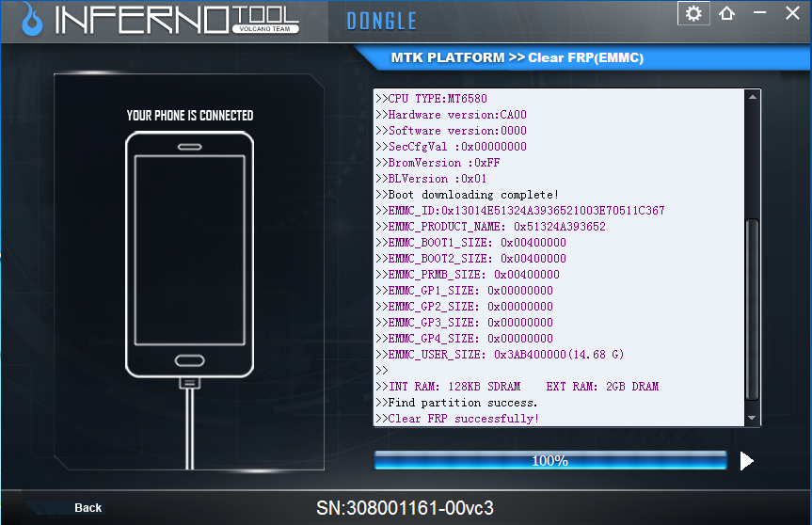This screenshot has height=525, width=812.
Task: Select the 'BLVersion :0x01' log line
Action: 431,179
